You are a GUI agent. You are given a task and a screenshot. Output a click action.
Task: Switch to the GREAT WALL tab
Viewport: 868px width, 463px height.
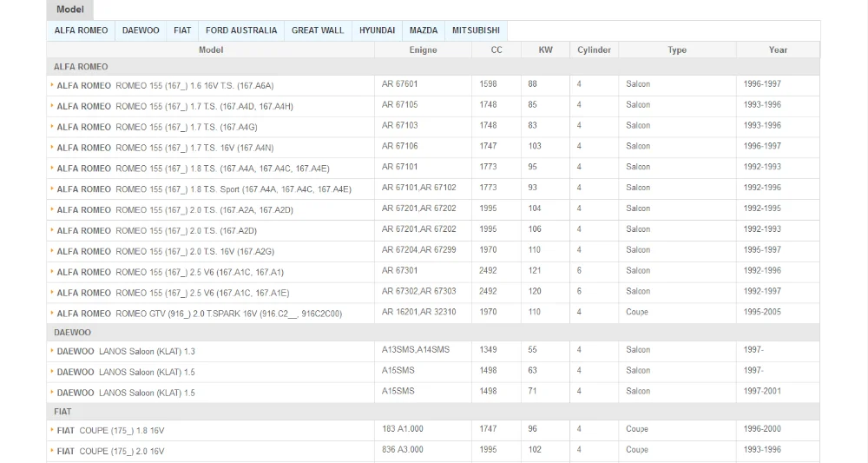click(318, 30)
